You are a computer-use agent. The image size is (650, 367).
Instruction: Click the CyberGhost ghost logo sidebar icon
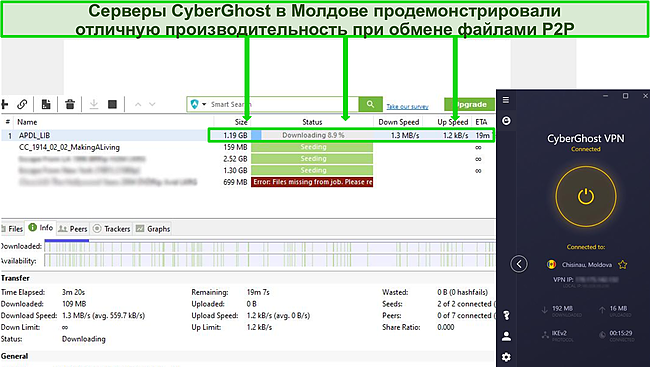(x=506, y=121)
